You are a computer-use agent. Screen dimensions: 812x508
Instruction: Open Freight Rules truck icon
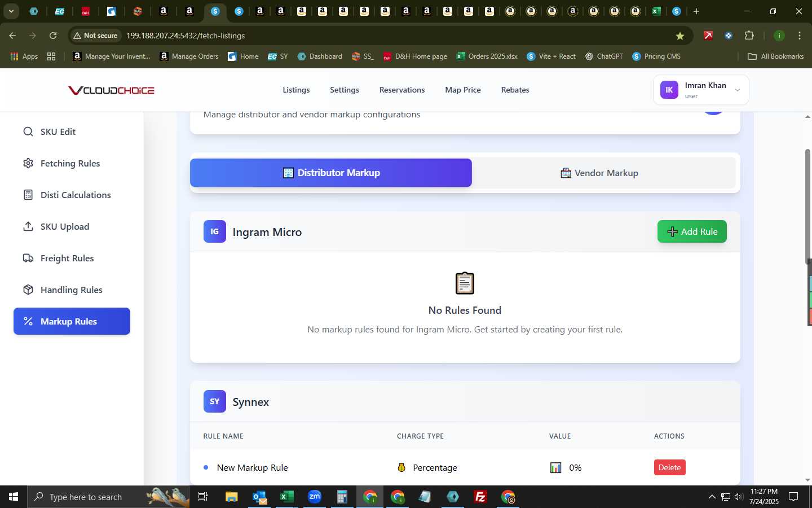pyautogui.click(x=28, y=258)
